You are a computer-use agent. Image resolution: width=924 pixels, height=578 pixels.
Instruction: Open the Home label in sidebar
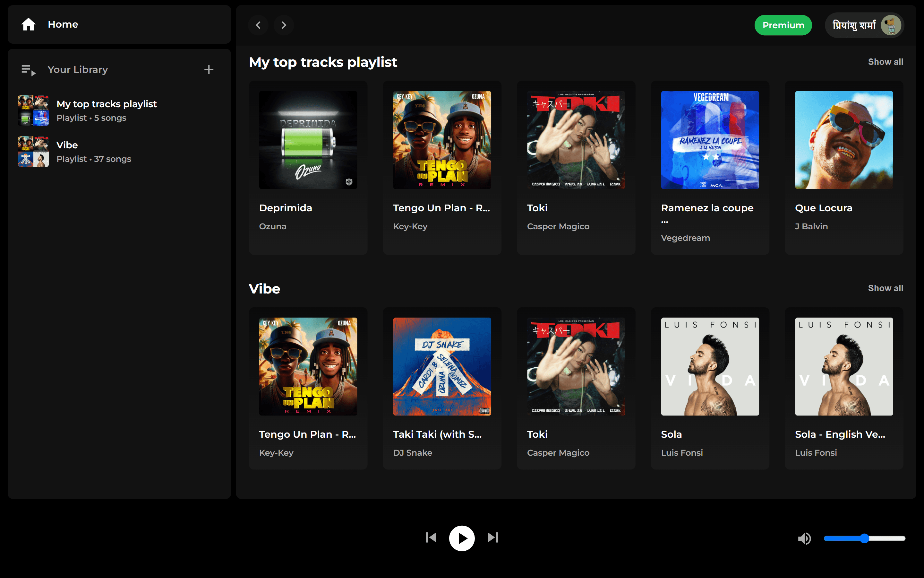[x=63, y=24]
